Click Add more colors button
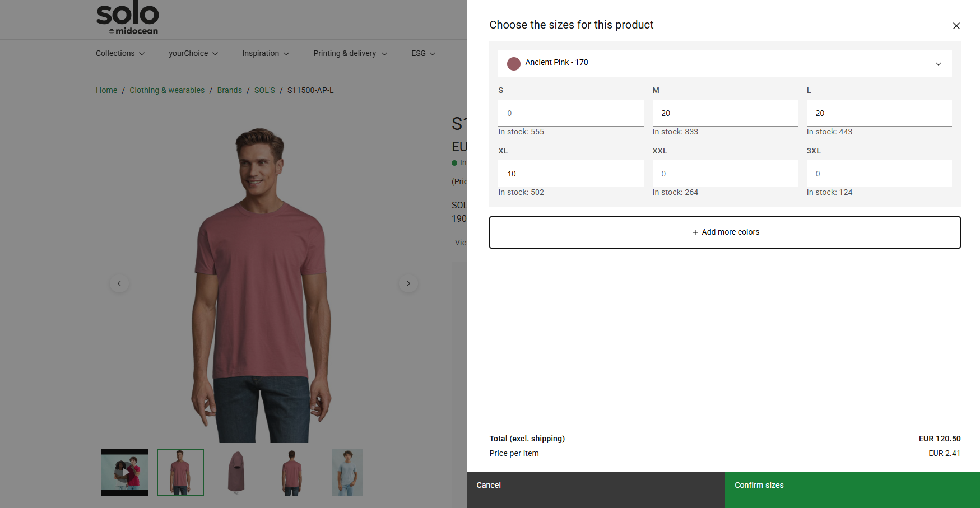The image size is (980, 508). [724, 232]
